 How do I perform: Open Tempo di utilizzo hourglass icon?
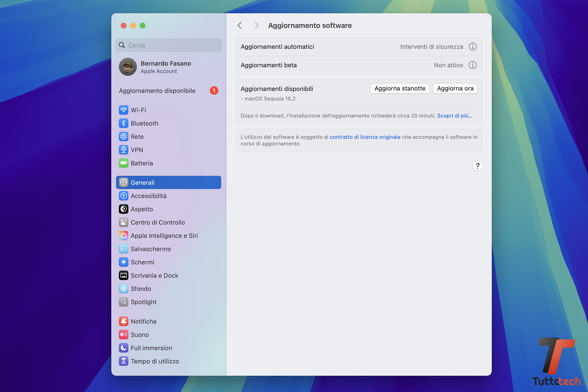point(123,361)
